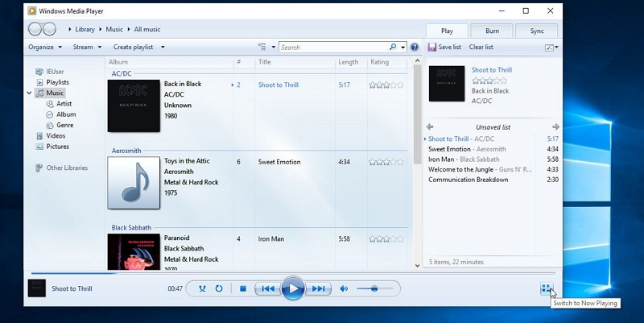Open the Create playlist dropdown
Image resolution: width=644 pixels, height=323 pixels.
pyautogui.click(x=138, y=48)
